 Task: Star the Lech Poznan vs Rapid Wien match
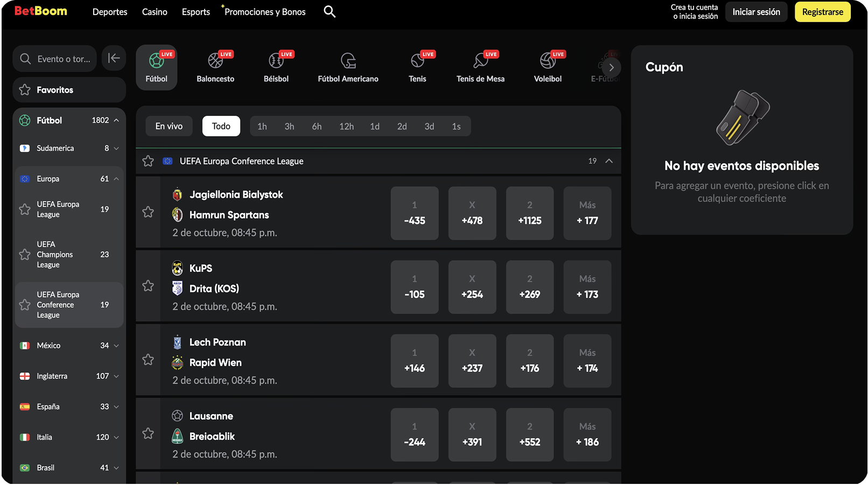tap(148, 360)
